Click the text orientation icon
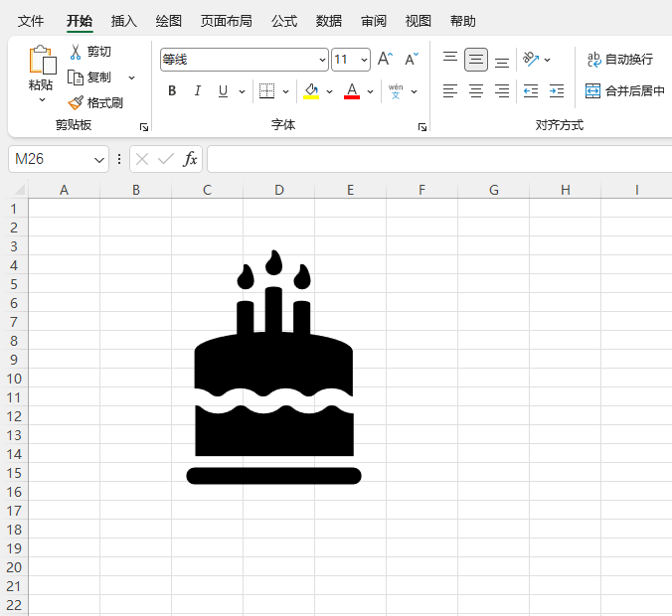This screenshot has height=616, width=672. [x=531, y=60]
